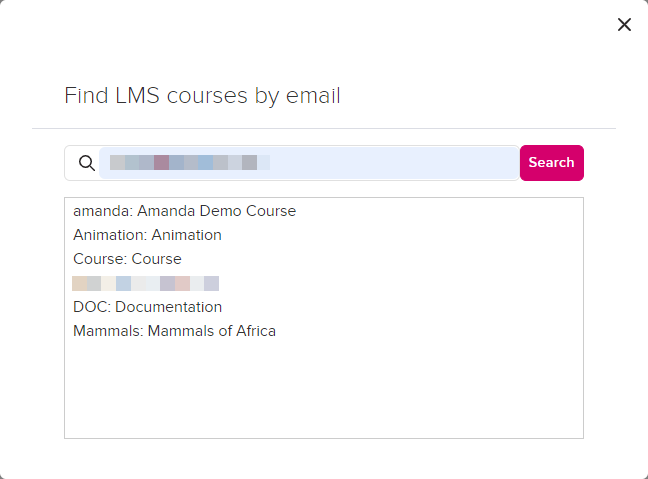Click the word "Africa" in the last course
The width and height of the screenshot is (648, 479).
pyautogui.click(x=252, y=331)
